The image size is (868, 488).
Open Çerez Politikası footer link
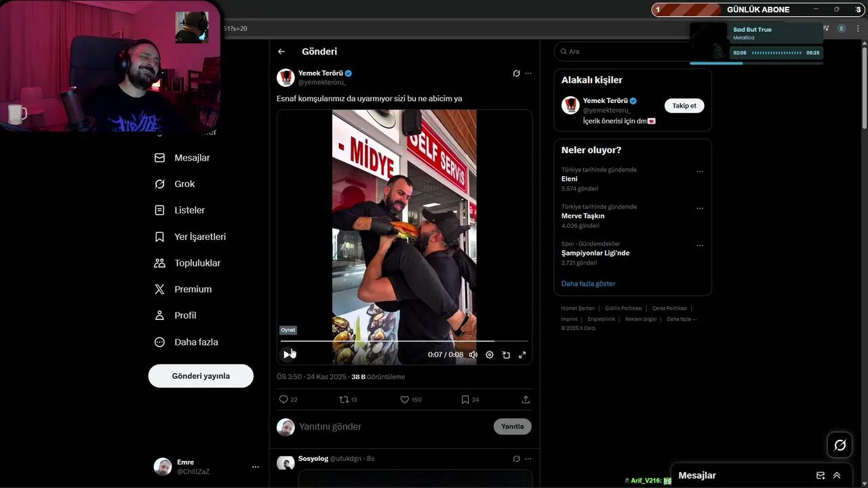coord(669,308)
